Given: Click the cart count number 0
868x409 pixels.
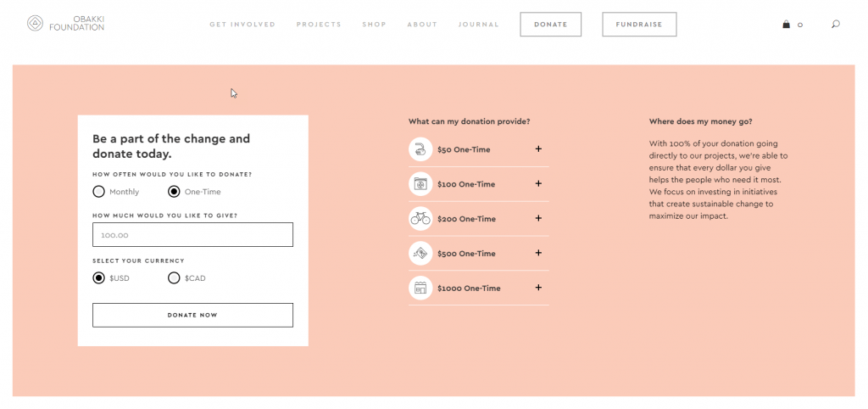Looking at the screenshot, I should (x=800, y=25).
